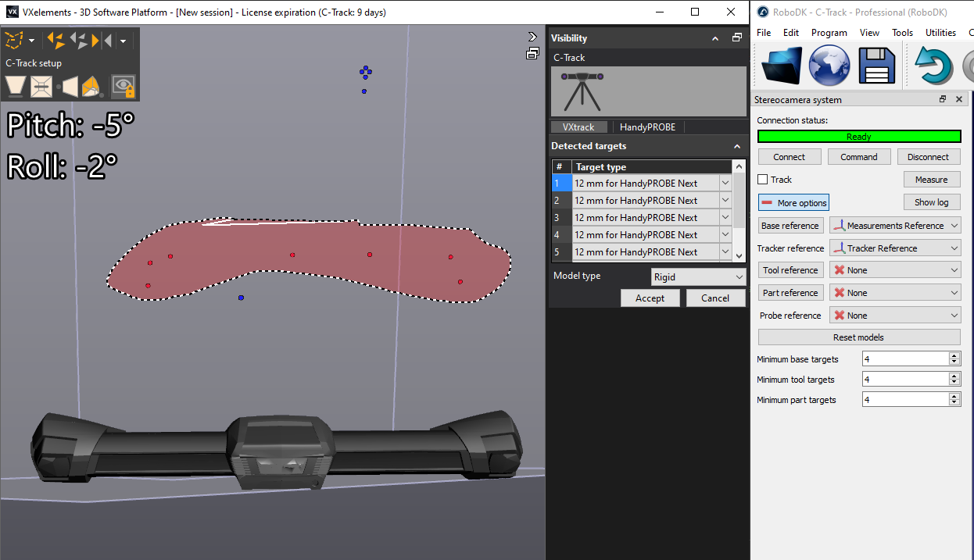Click More options in Stereocamera system panel
Image resolution: width=974 pixels, height=560 pixels.
pos(793,202)
